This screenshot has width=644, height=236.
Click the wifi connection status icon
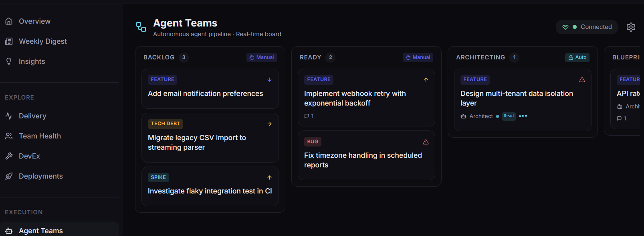click(x=565, y=27)
